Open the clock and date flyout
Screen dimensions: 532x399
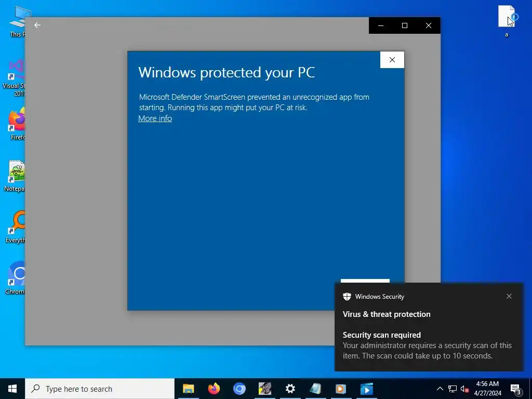pos(487,389)
